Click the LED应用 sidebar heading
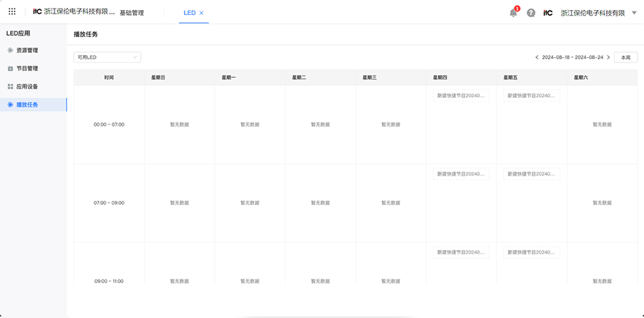The image size is (644, 318). click(18, 34)
